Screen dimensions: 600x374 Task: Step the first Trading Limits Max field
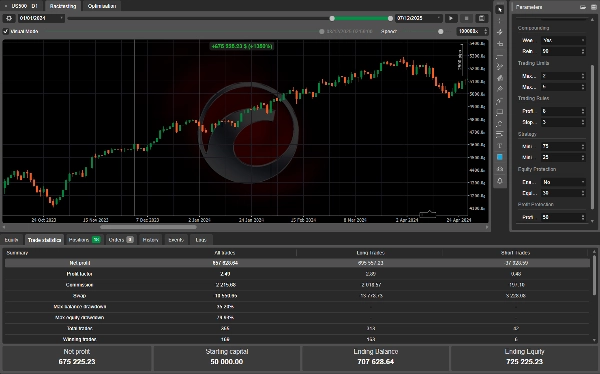583,76
